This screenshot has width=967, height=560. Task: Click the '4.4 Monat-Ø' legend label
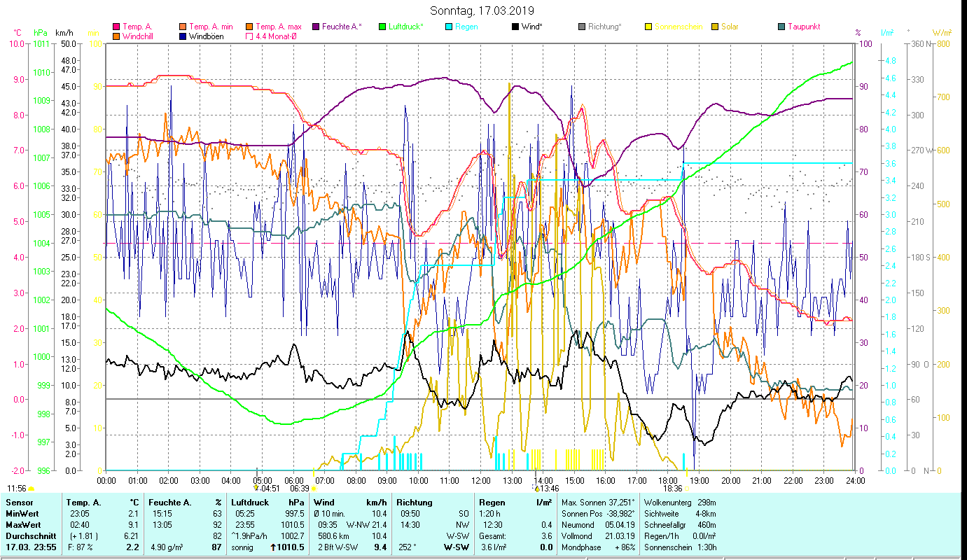click(x=276, y=36)
